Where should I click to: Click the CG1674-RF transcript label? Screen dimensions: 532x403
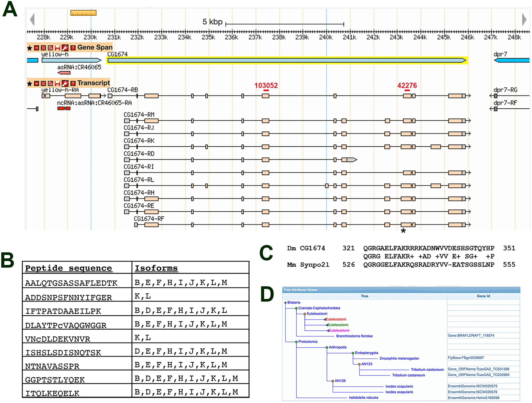(x=149, y=219)
